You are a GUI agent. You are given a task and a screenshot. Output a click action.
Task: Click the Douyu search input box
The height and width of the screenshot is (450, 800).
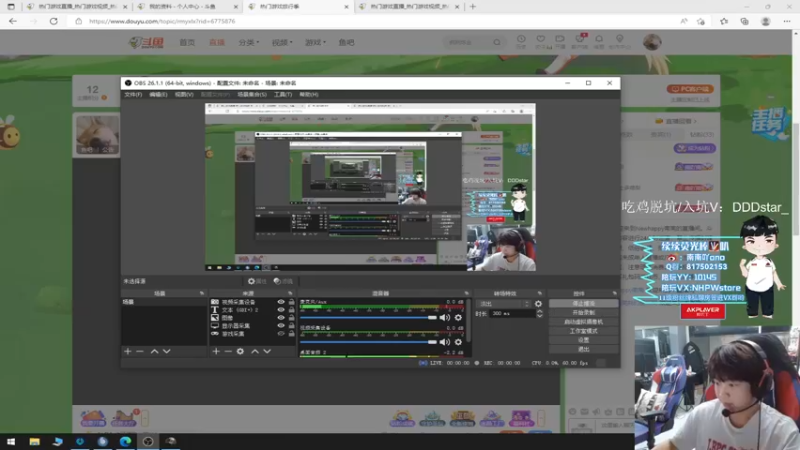pyautogui.click(x=468, y=42)
